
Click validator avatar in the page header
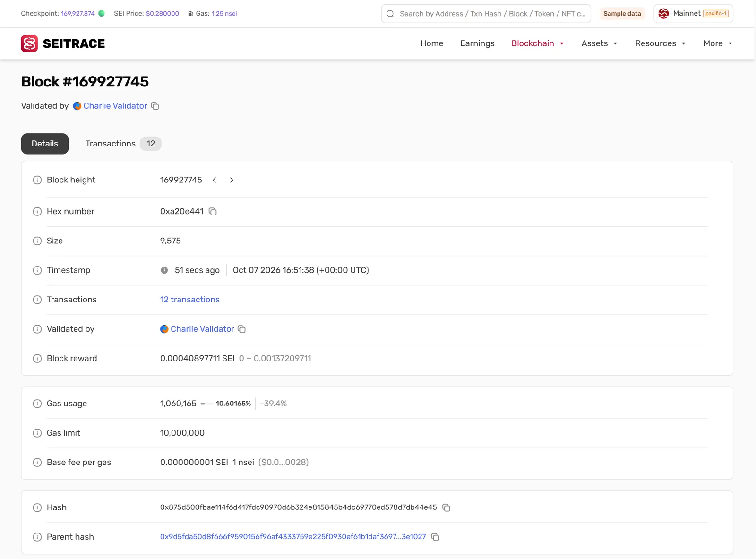point(77,106)
